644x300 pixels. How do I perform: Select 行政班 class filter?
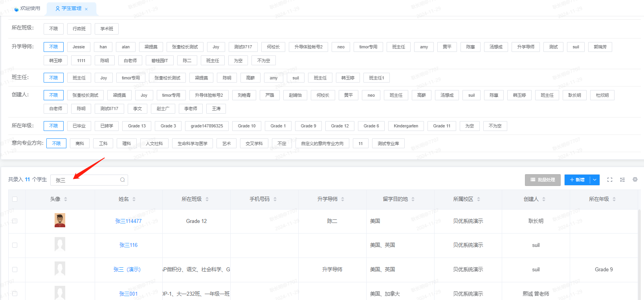pos(79,29)
